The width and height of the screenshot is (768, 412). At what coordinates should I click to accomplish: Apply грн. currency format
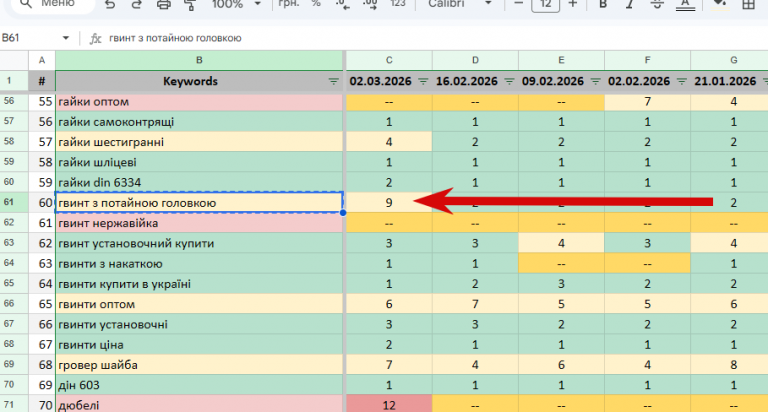pyautogui.click(x=288, y=4)
